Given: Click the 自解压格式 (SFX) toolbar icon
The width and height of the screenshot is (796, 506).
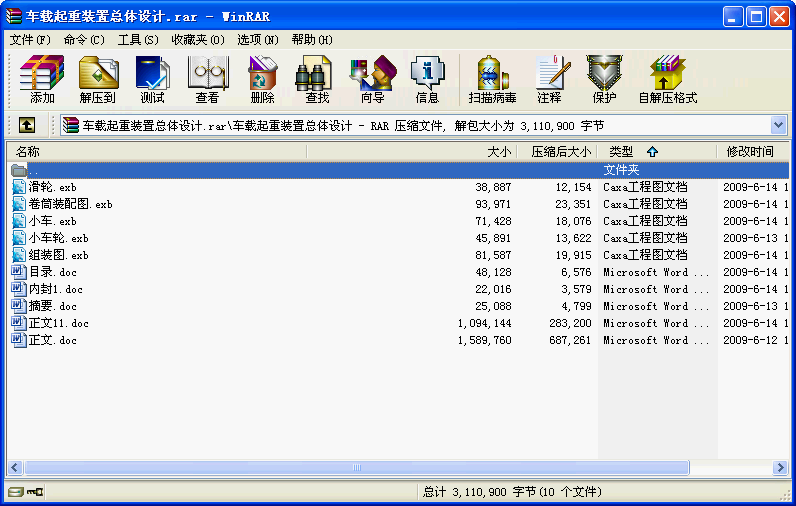Looking at the screenshot, I should click(667, 79).
